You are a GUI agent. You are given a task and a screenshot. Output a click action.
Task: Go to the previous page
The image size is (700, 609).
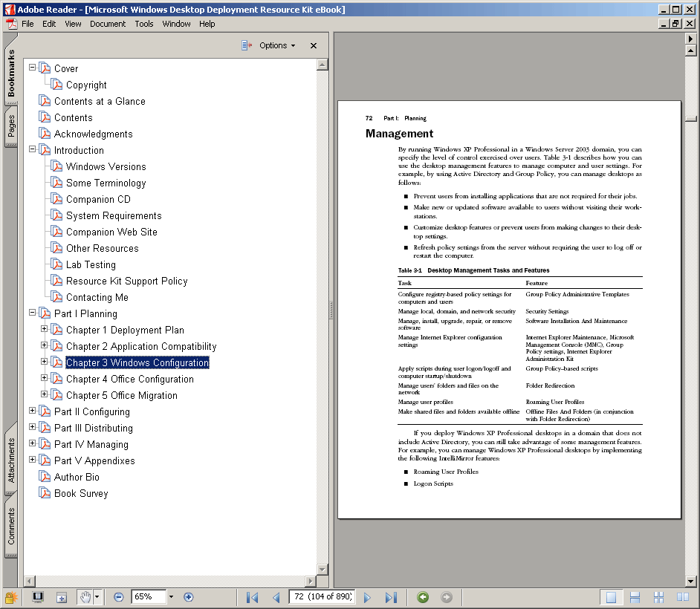pos(276,597)
